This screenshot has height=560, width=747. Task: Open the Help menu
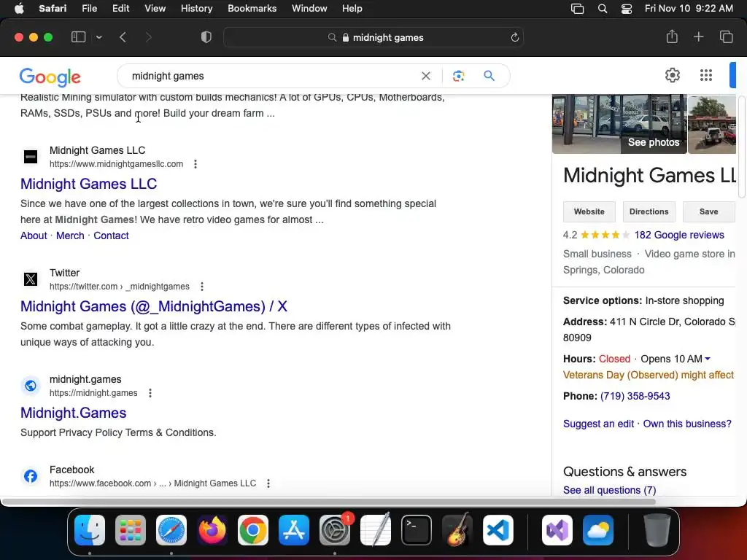pos(352,9)
